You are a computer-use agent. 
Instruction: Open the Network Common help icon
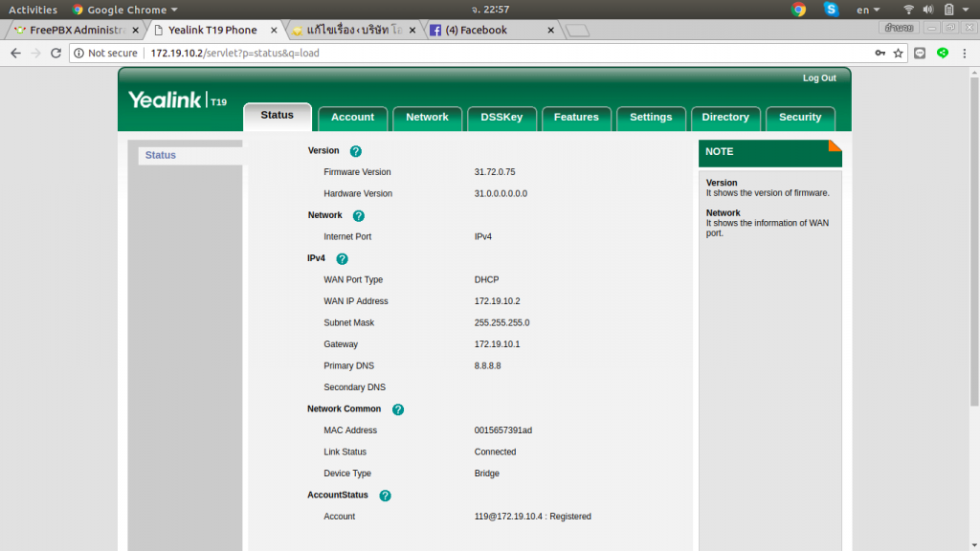(397, 409)
